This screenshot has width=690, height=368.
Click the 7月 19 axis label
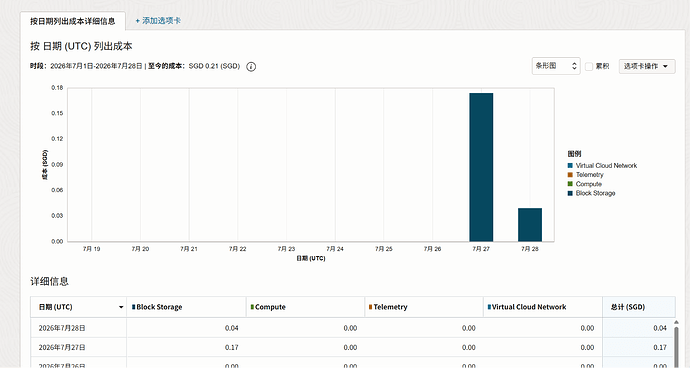point(92,249)
